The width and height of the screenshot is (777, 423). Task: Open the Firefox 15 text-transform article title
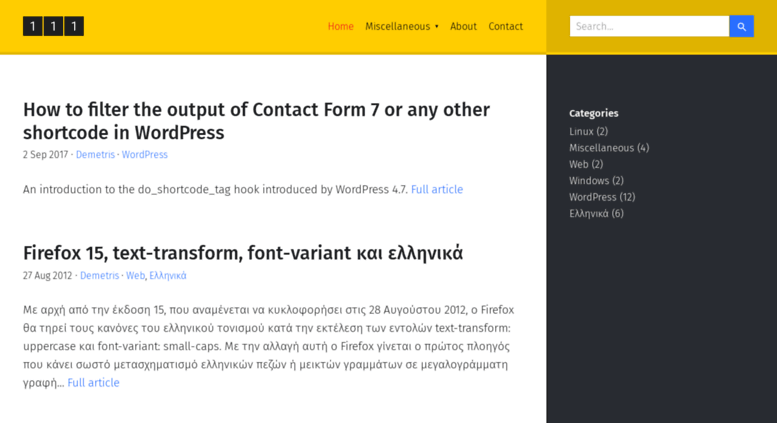click(243, 253)
